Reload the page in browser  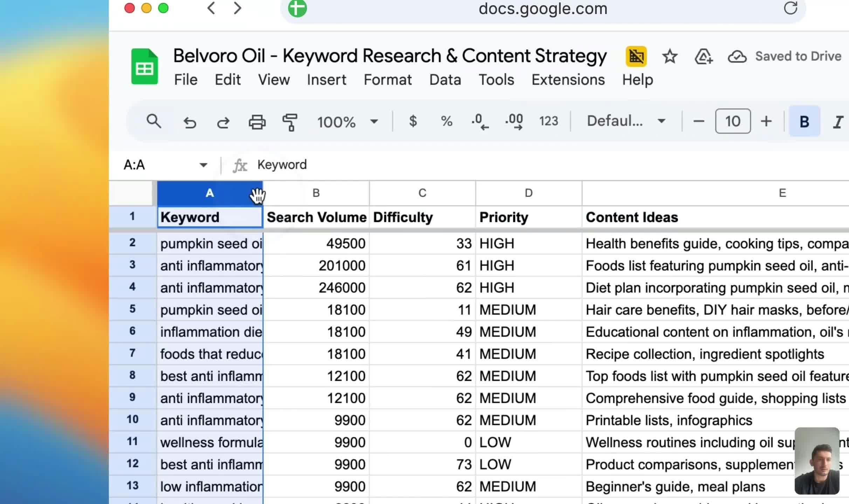coord(791,8)
